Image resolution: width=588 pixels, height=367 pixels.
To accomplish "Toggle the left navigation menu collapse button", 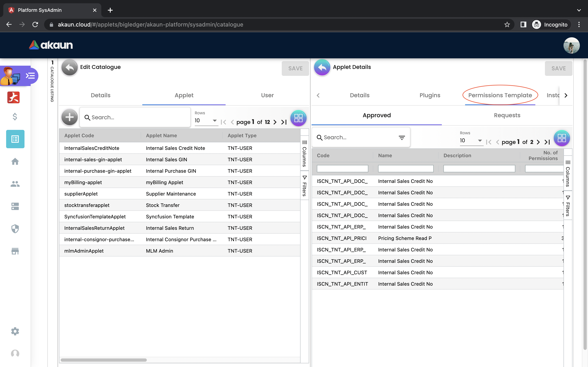I will point(31,76).
